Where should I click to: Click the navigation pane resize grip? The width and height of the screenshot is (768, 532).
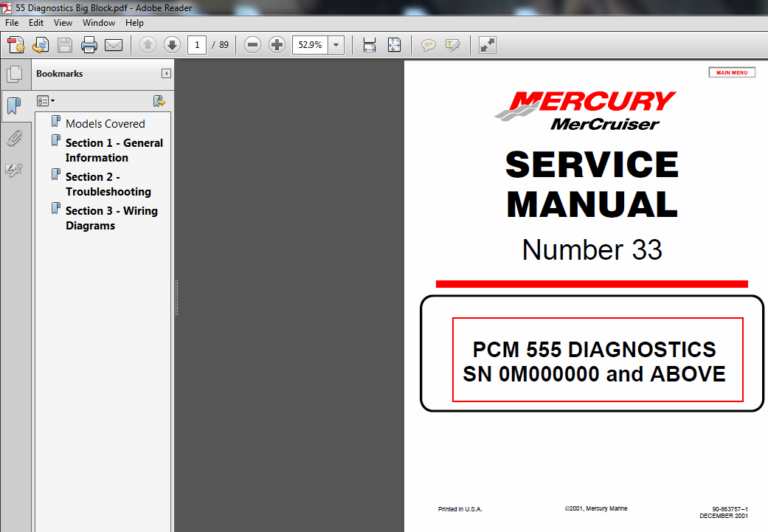pos(176,297)
